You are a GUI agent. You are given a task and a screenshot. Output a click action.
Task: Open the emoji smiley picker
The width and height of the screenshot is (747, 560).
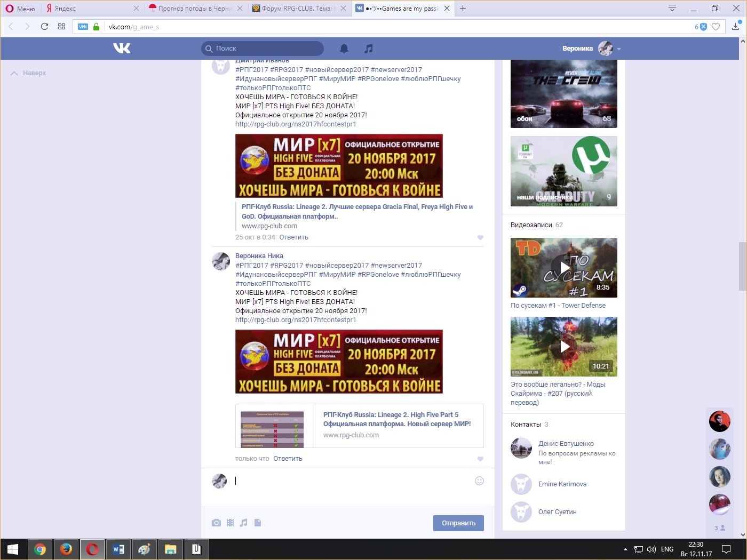pyautogui.click(x=479, y=481)
